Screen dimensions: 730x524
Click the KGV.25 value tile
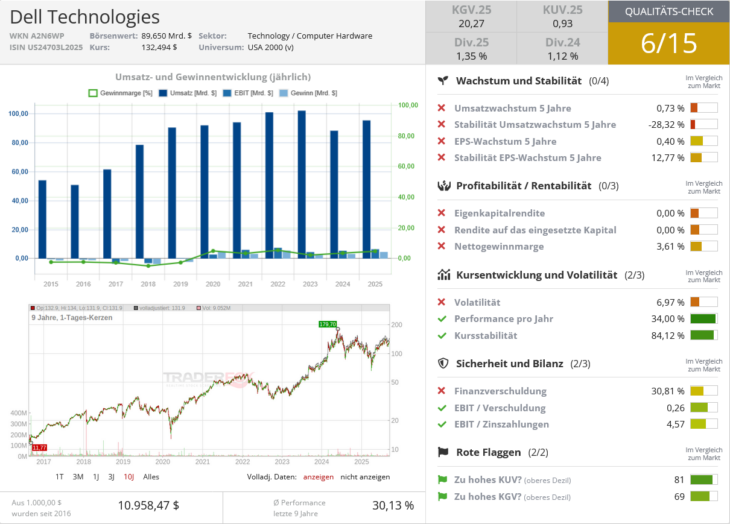[471, 16]
